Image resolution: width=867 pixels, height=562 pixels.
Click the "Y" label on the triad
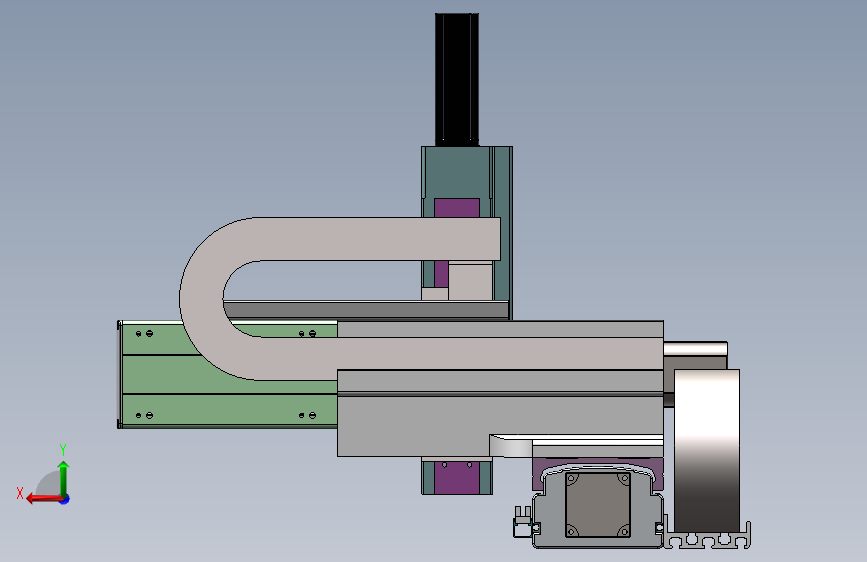(x=63, y=449)
